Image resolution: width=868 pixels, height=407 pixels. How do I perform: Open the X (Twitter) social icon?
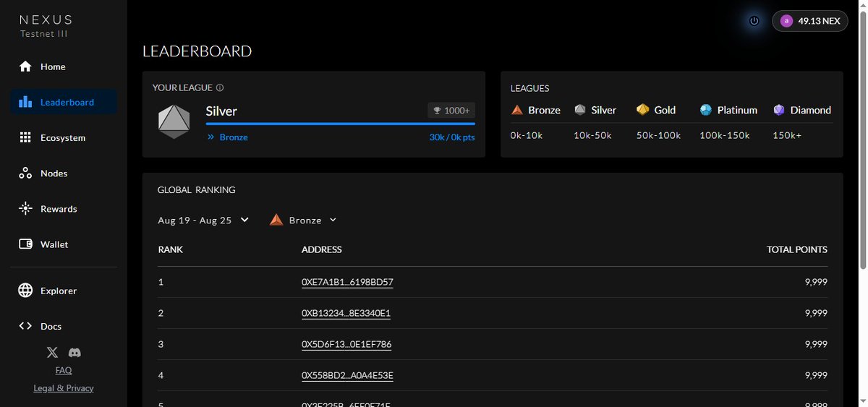(x=52, y=353)
